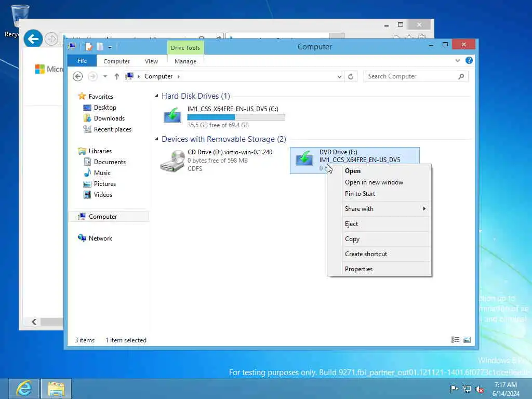Choose Copy from context menu

(x=379, y=239)
